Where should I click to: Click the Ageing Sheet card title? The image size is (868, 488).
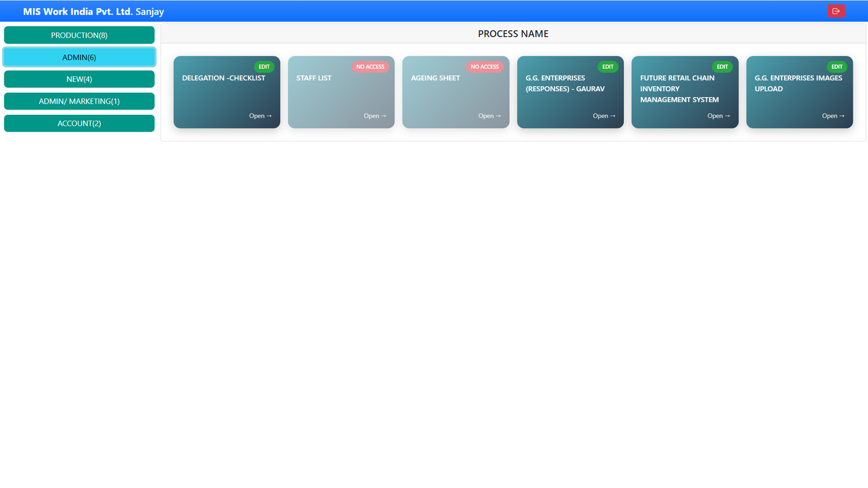[435, 78]
